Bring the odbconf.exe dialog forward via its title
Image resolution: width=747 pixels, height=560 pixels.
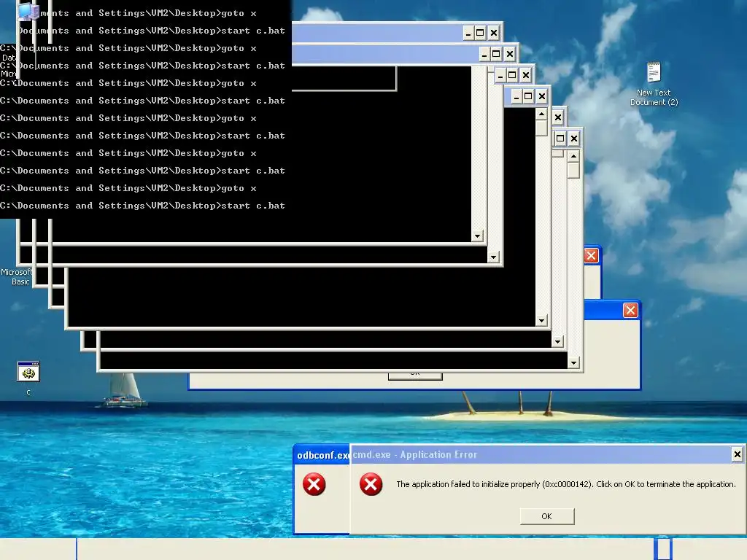[x=322, y=455]
